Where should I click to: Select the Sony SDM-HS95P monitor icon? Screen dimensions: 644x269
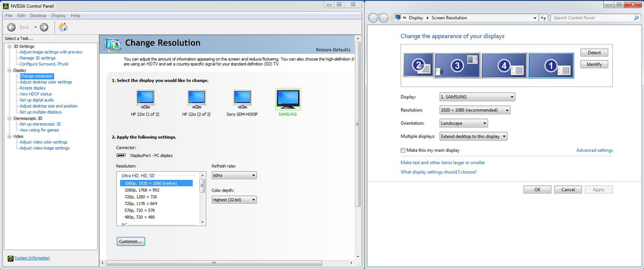click(242, 99)
